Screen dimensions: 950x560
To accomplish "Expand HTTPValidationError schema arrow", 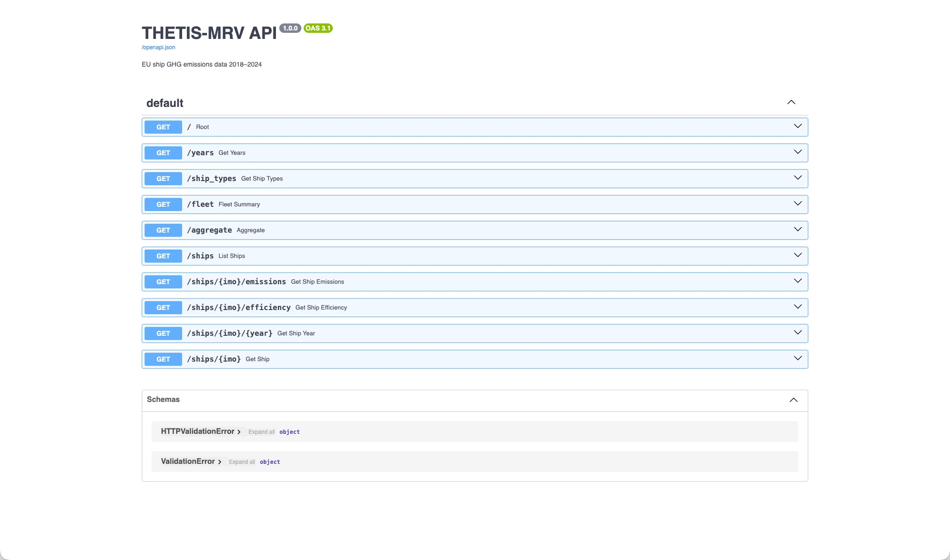I will coord(239,432).
